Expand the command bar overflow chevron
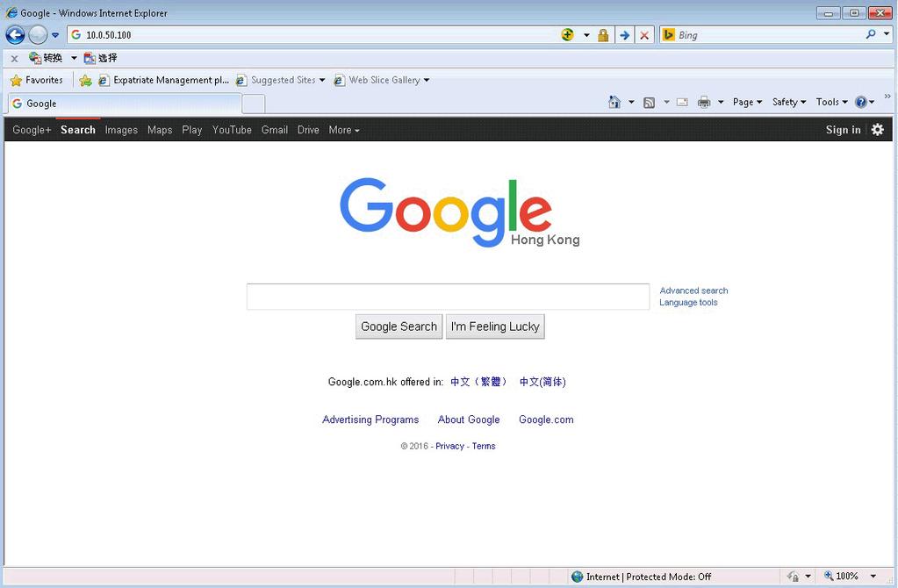This screenshot has width=898, height=588. coord(887,97)
